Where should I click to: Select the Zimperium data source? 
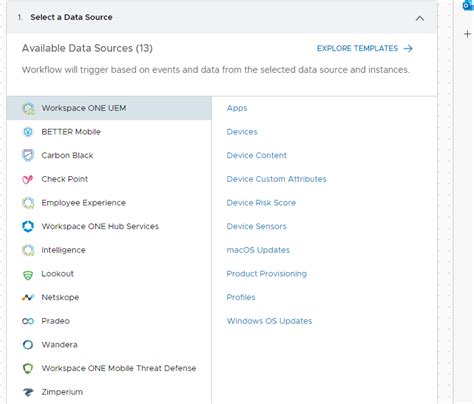[x=109, y=392]
